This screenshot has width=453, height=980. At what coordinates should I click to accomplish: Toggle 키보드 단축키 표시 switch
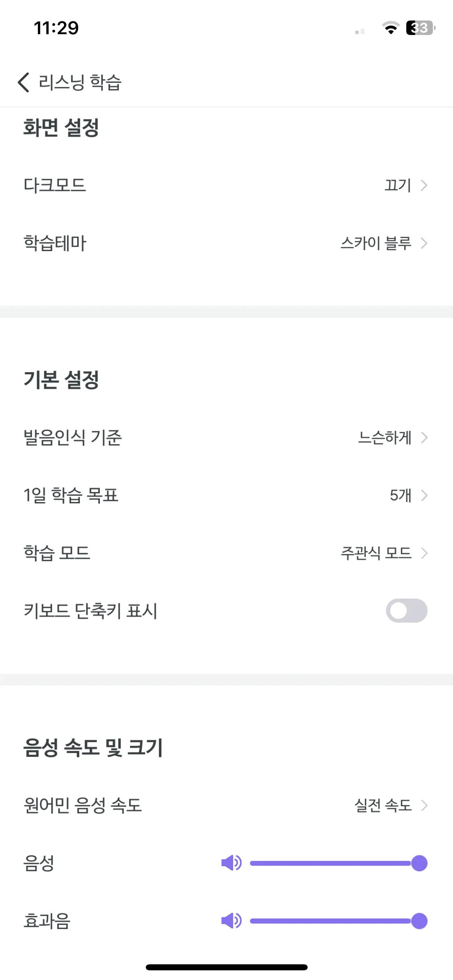[407, 611]
